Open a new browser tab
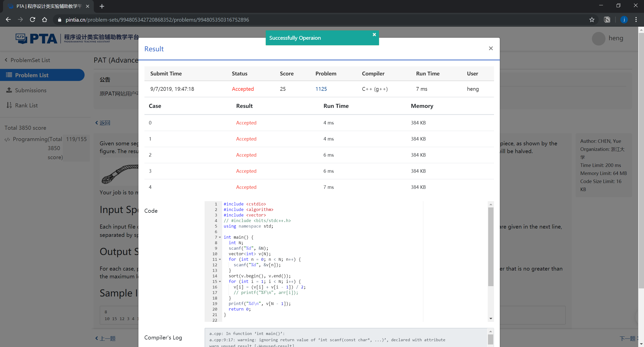644x347 pixels. [x=102, y=6]
